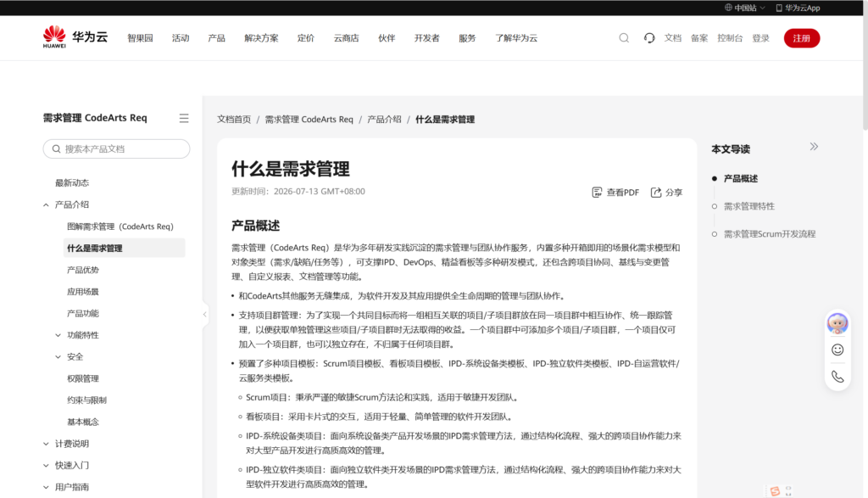Screen dimensions: 868x498
Task: Open 产品功能 in the sidebar
Action: pyautogui.click(x=83, y=313)
